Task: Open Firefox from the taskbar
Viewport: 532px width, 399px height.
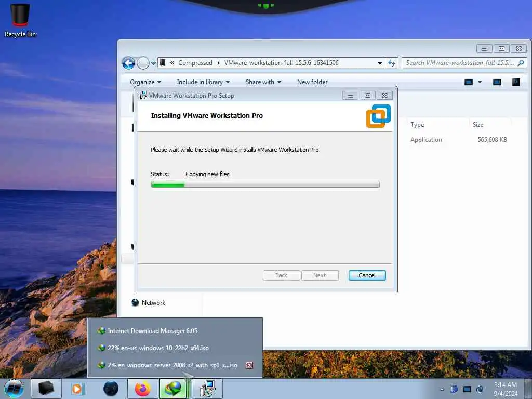Action: [x=143, y=389]
